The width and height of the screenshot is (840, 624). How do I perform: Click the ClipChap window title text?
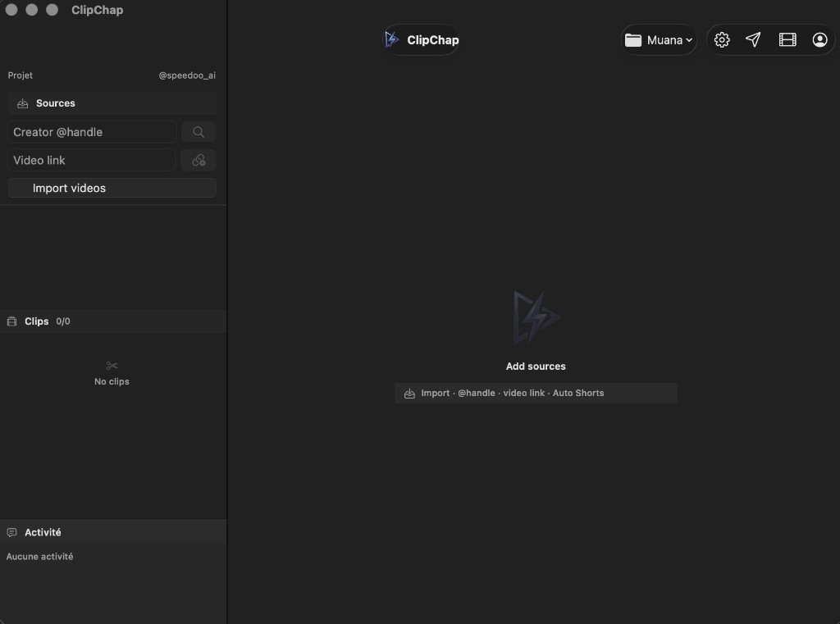pyautogui.click(x=97, y=10)
